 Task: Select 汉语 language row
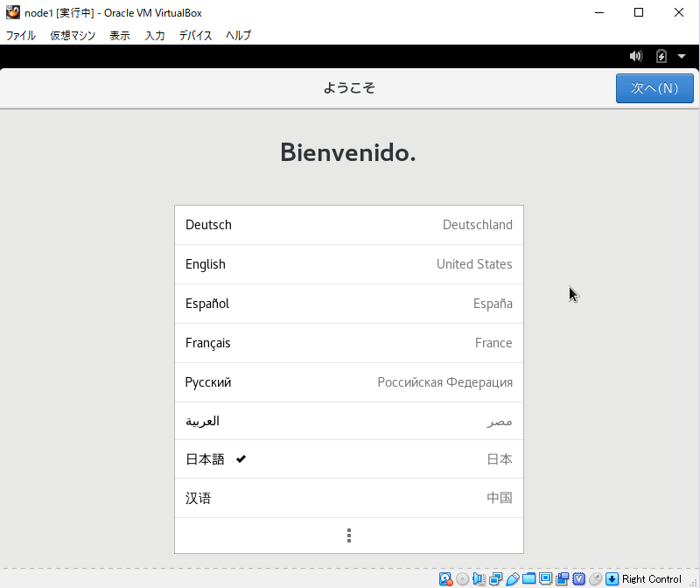click(x=349, y=498)
